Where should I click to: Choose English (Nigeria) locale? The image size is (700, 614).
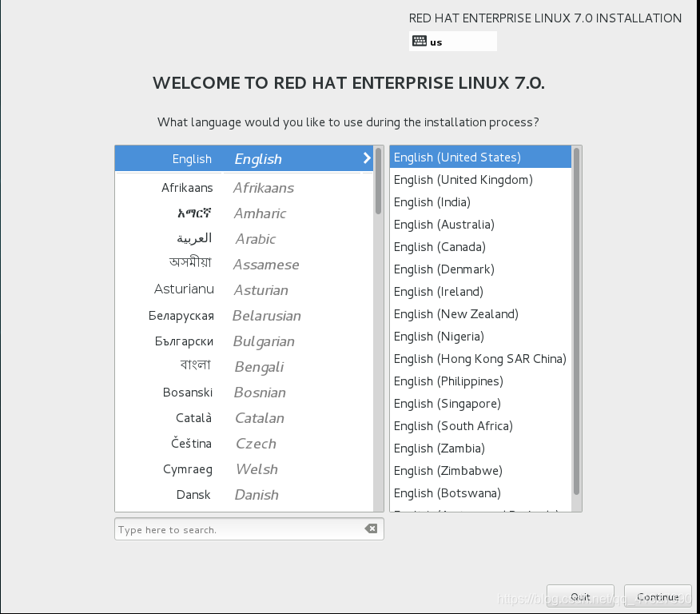coord(480,337)
